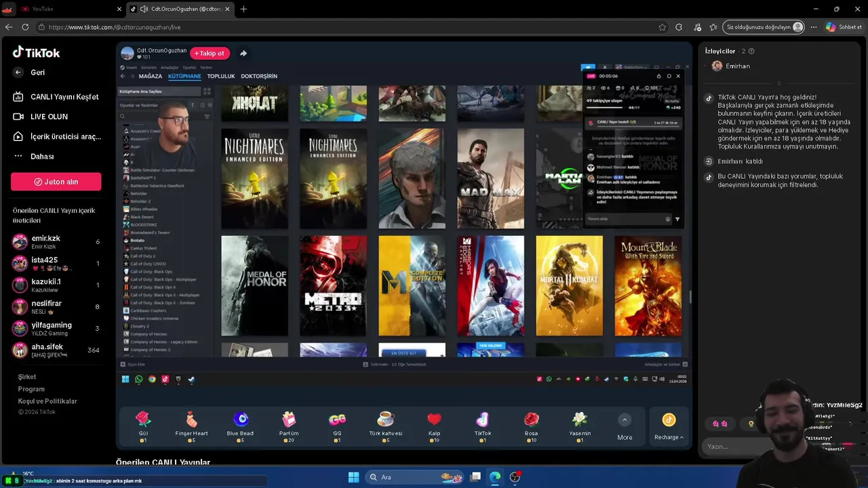The image size is (868, 488).
Task: Open browser extensions icon
Action: [x=679, y=27]
